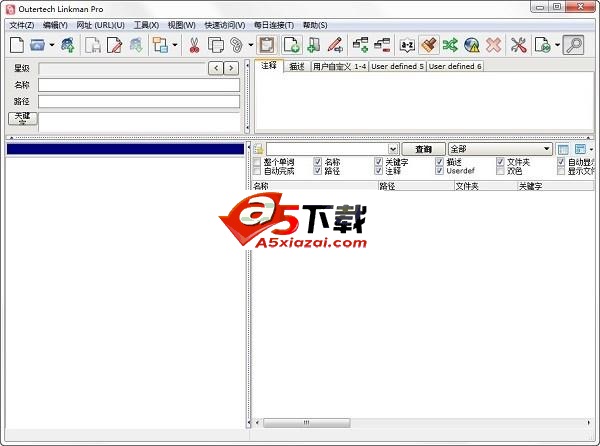Click the save document toolbar icon

pos(93,45)
